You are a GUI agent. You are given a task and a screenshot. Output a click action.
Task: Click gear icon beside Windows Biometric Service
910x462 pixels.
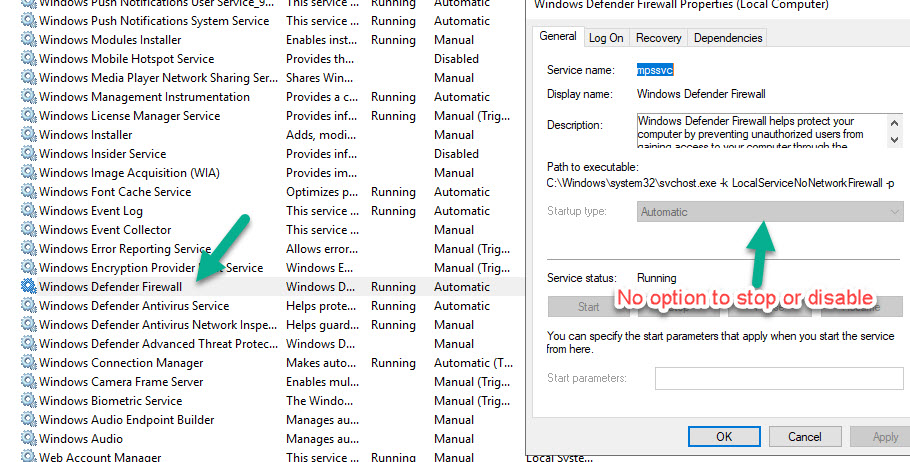28,400
